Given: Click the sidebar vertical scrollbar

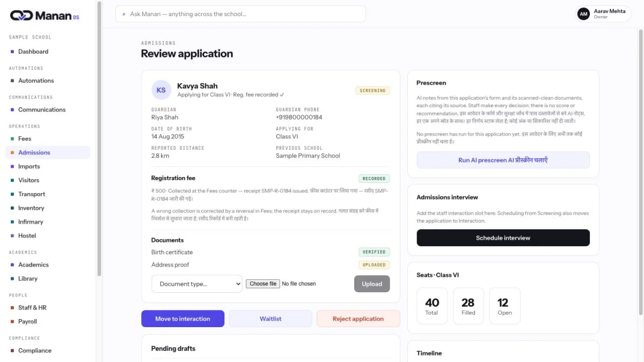Looking at the screenshot, I should pos(99,139).
